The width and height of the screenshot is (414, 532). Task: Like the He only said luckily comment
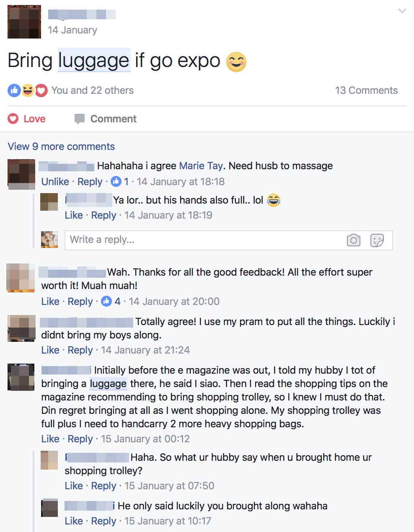pos(74,521)
